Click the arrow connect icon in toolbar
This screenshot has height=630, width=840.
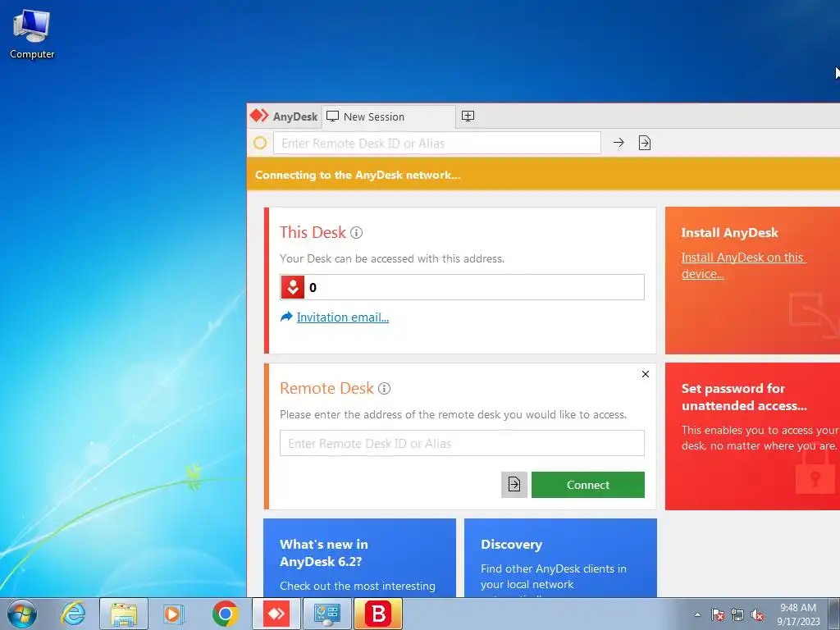tap(619, 143)
